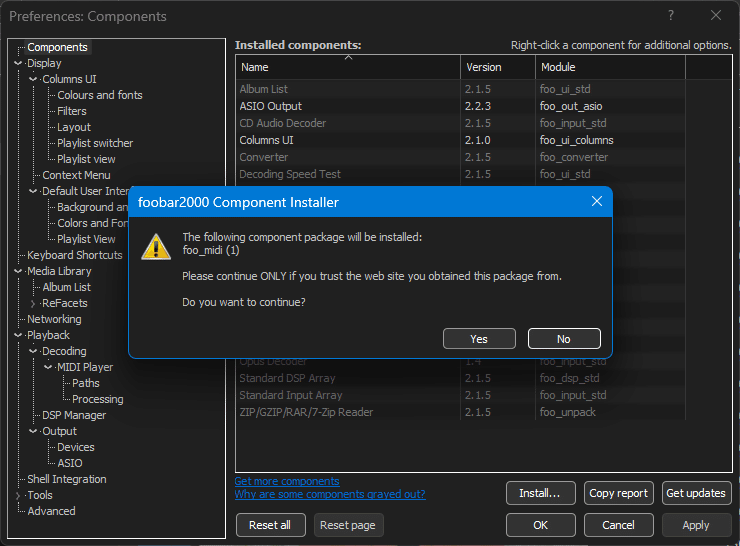This screenshot has height=546, width=740.
Task: Select Decoding Speed Test component row
Action: coord(460,174)
